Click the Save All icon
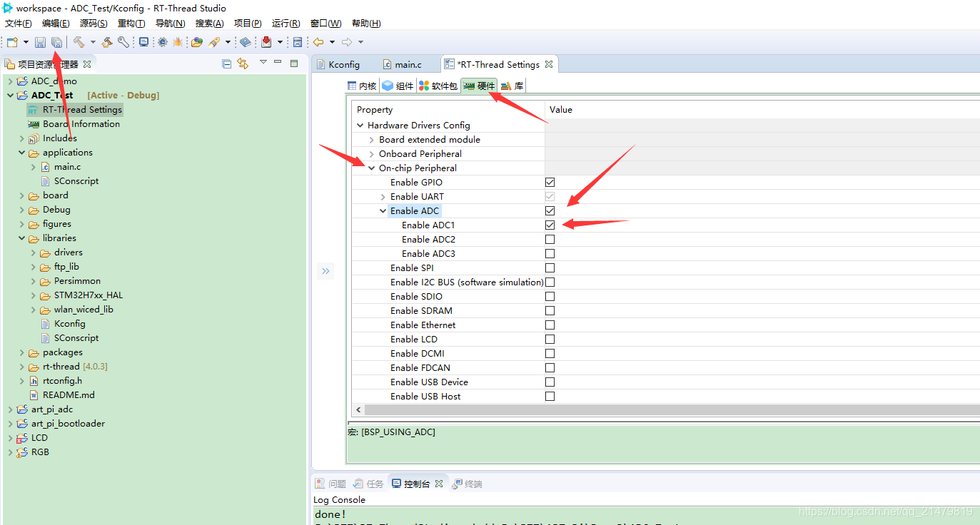Viewport: 980px width, 525px height. point(56,42)
